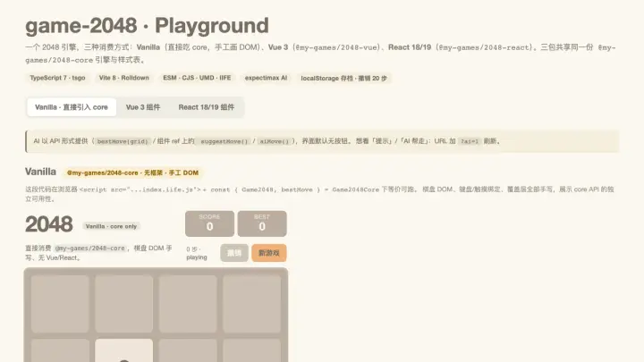Image resolution: width=644 pixels, height=362 pixels.
Task: Click the top-left empty board cell
Action: (x=60, y=304)
